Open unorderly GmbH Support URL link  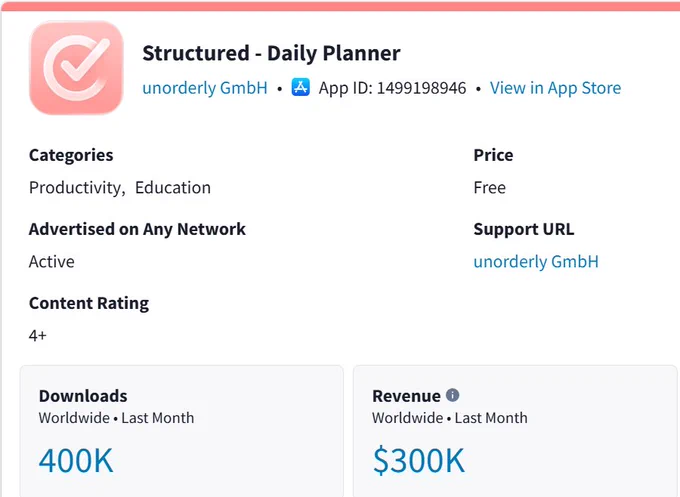pyautogui.click(x=536, y=262)
